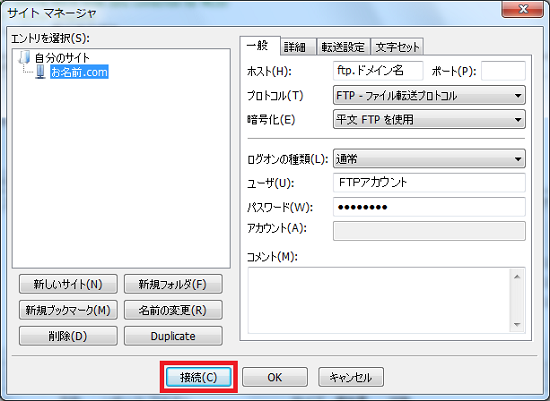Image resolution: width=550 pixels, height=401 pixels.
Task: Open the プロトコル dropdown
Action: tap(429, 95)
